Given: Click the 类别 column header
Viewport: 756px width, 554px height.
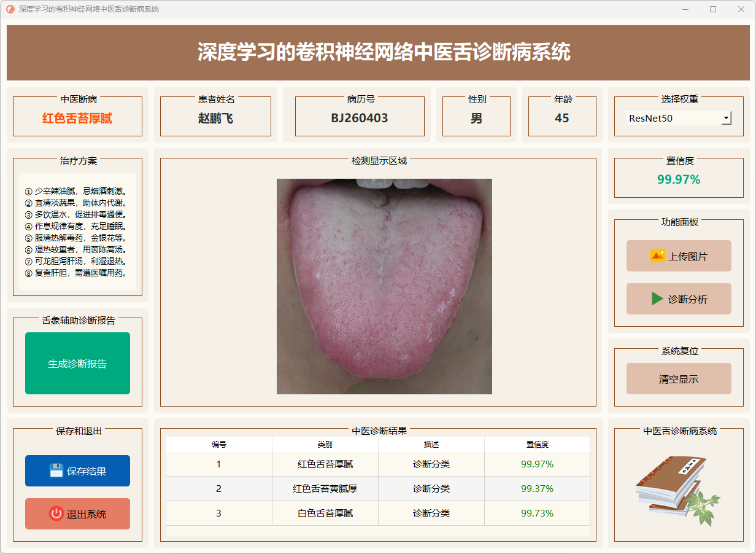Looking at the screenshot, I should point(325,445).
